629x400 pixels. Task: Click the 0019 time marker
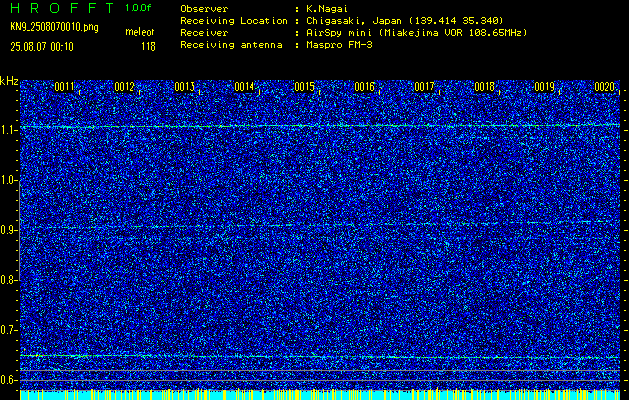[x=544, y=87]
